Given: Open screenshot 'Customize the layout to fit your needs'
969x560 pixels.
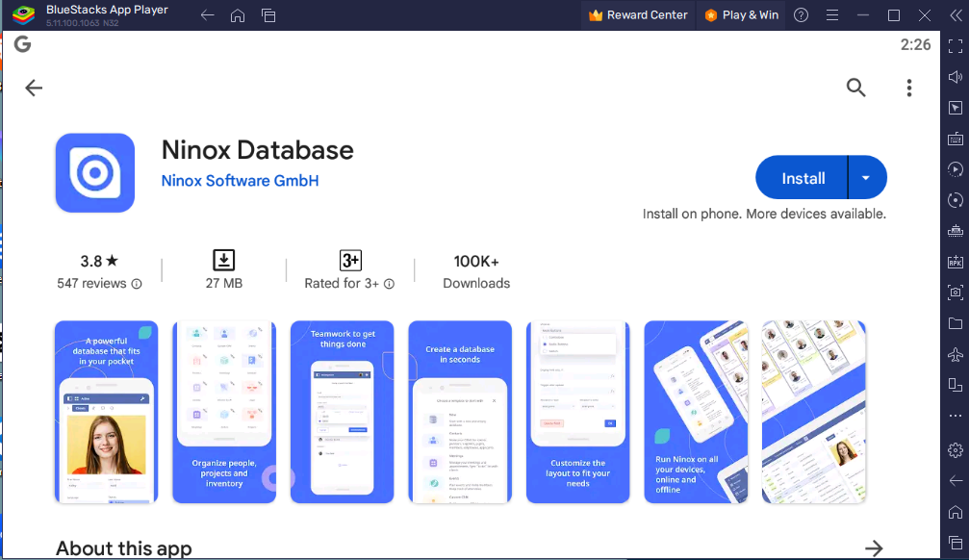Looking at the screenshot, I should tap(577, 412).
